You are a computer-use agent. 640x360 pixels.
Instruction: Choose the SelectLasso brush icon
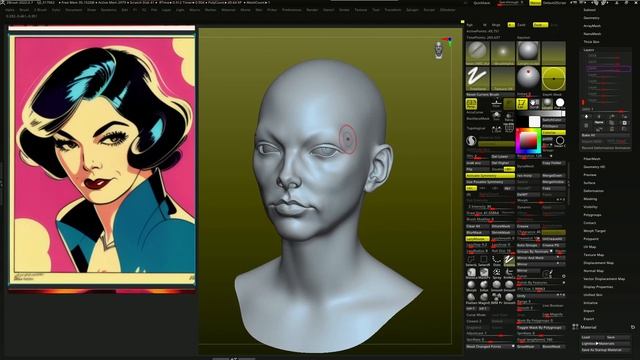pos(471,260)
